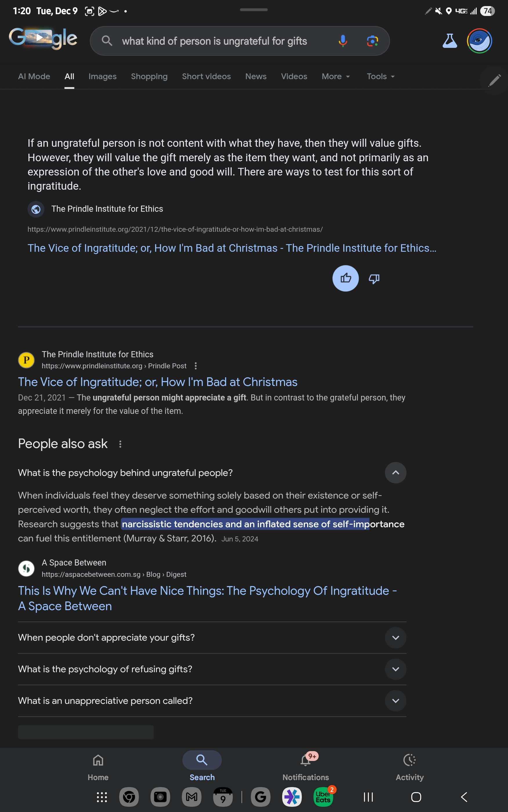Open the app drawer grid icon

(x=101, y=797)
